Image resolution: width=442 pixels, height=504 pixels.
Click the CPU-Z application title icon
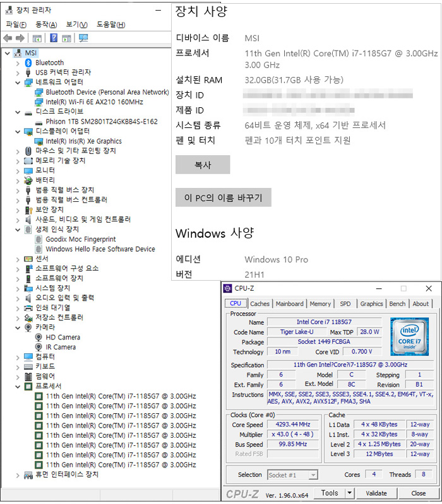click(227, 289)
